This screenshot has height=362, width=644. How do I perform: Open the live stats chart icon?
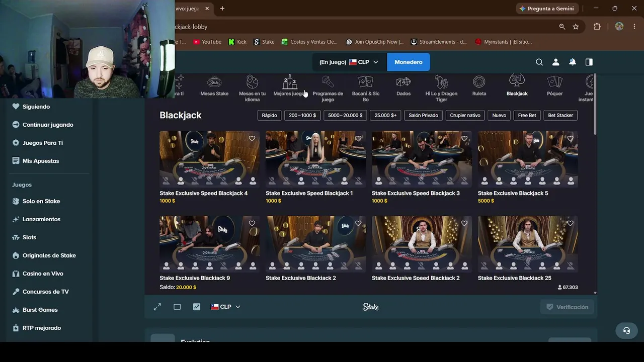(197, 307)
